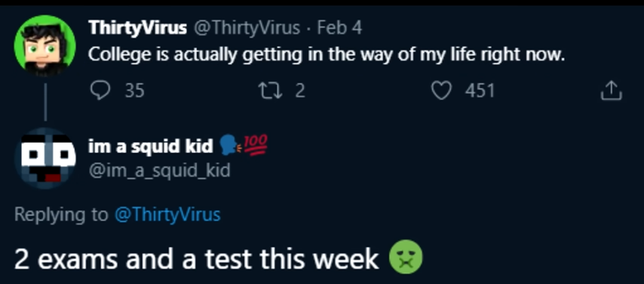The height and width of the screenshot is (284, 644).
Task: Click the red 100 emoji
Action: (256, 145)
